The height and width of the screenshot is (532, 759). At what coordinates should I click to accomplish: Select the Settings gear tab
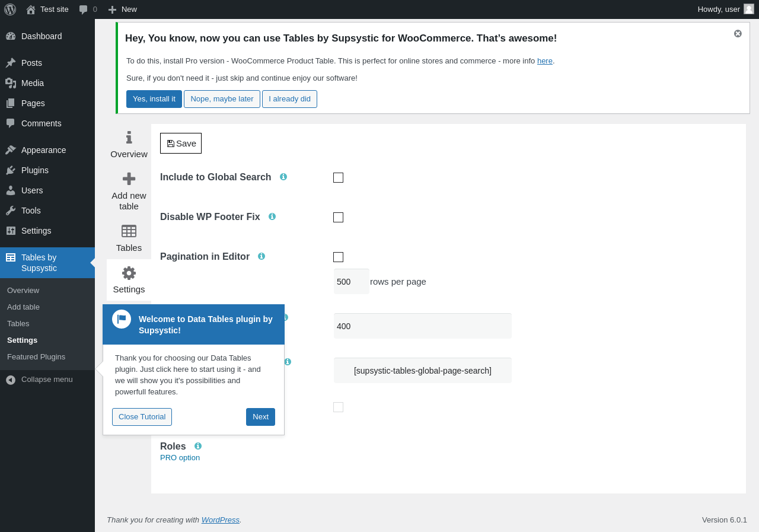[x=129, y=280]
